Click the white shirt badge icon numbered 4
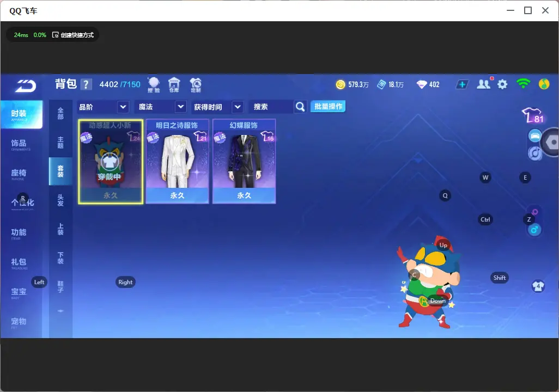This screenshot has height=392, width=559. 538,286
